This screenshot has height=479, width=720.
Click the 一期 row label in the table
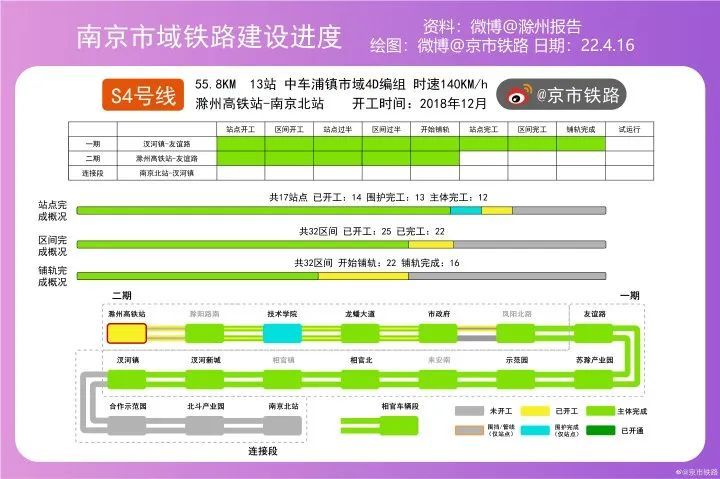[93, 144]
